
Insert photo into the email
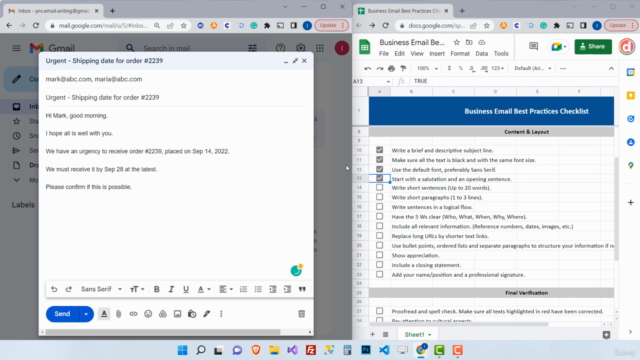pyautogui.click(x=178, y=314)
